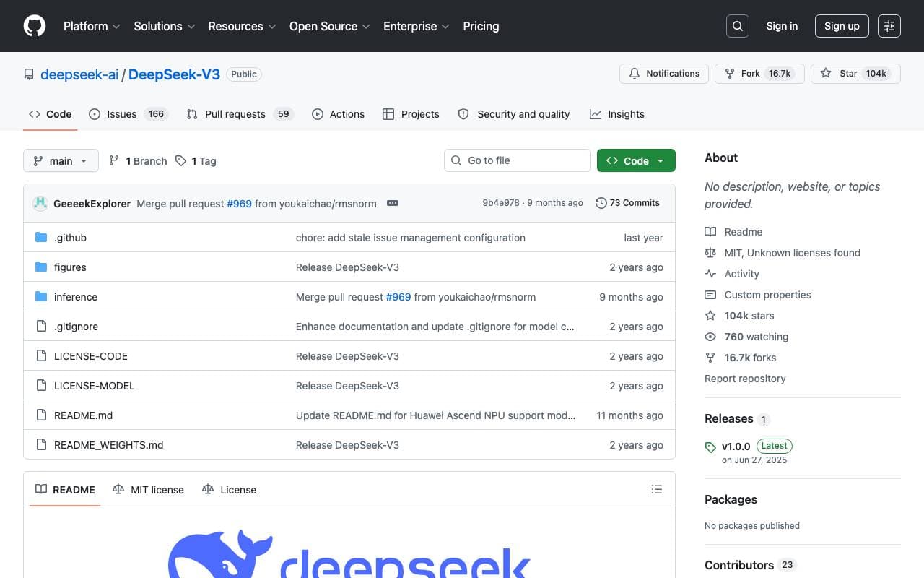Open the deepseek-ai owner link
Image resolution: width=924 pixels, height=578 pixels.
click(79, 74)
